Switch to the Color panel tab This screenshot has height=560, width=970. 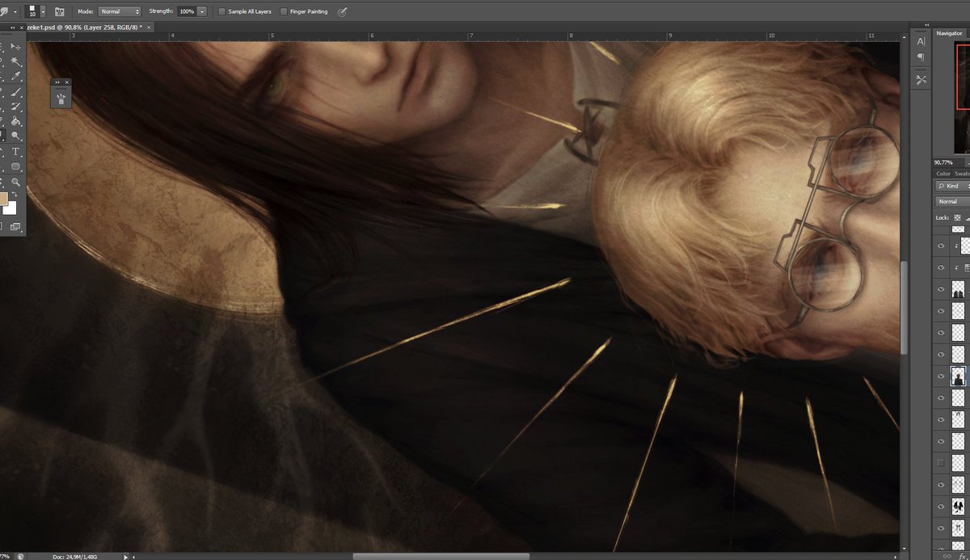tap(943, 174)
